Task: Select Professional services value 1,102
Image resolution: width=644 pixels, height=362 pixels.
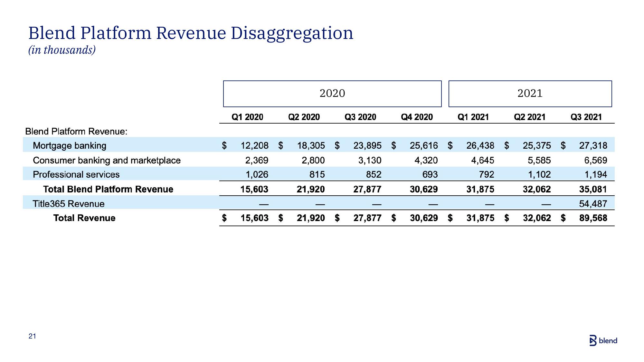Action: (x=539, y=175)
